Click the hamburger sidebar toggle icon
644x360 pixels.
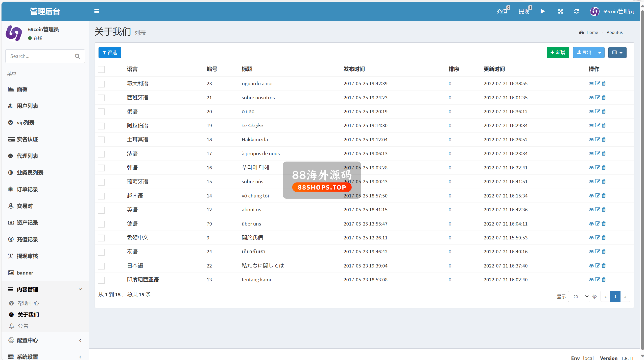[x=97, y=11]
